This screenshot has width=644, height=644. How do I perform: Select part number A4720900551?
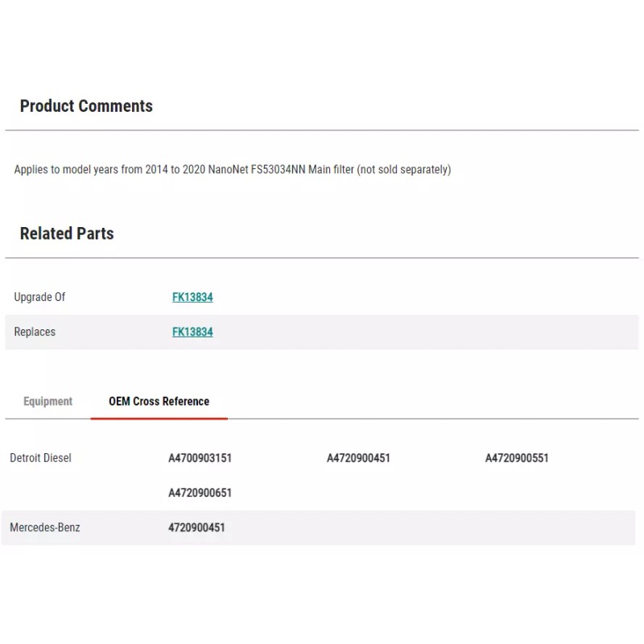[x=517, y=458]
